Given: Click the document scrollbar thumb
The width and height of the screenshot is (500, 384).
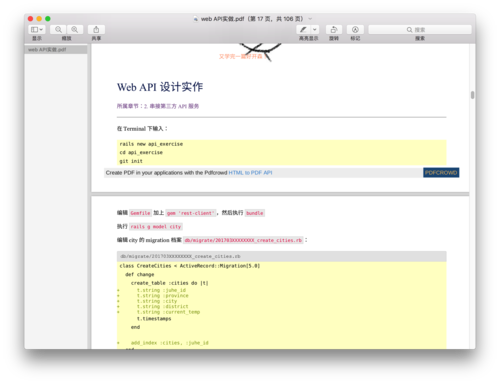Looking at the screenshot, I should tap(472, 95).
